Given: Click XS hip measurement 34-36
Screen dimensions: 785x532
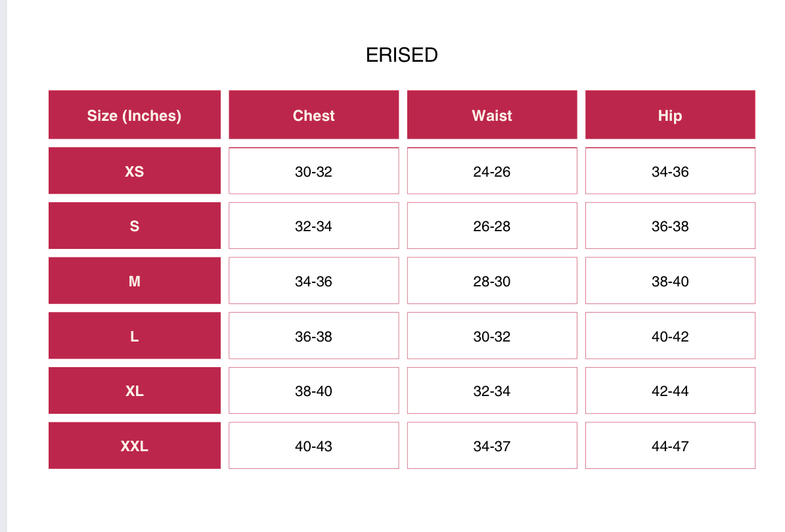Looking at the screenshot, I should pyautogui.click(x=670, y=171).
